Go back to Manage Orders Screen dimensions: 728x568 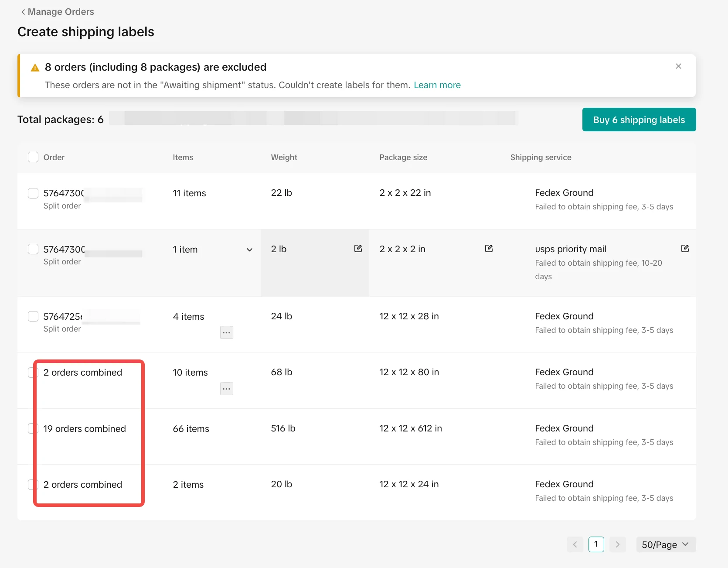tap(57, 12)
